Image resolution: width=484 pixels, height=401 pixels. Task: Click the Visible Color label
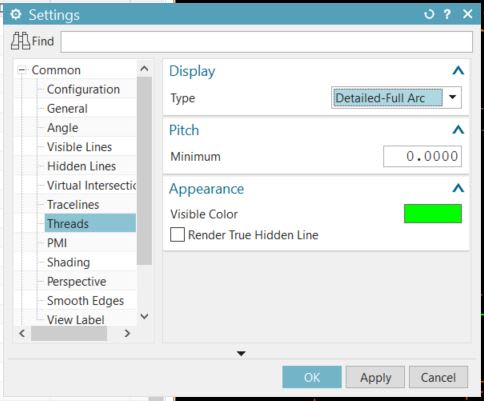click(x=204, y=214)
